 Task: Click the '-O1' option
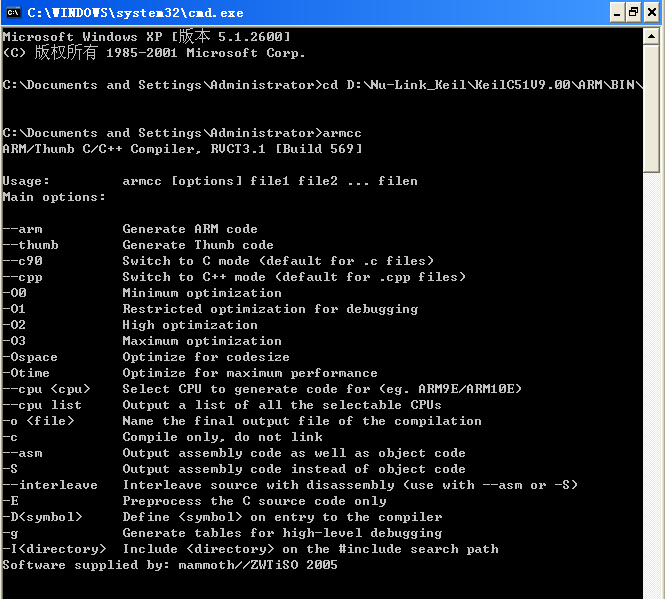pyautogui.click(x=14, y=309)
